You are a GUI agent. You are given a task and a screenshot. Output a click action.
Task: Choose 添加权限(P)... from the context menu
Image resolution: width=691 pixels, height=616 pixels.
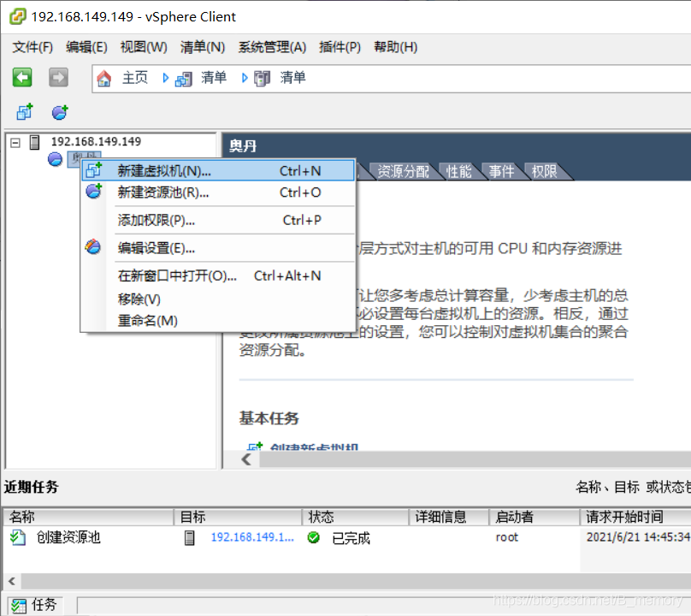(218, 220)
